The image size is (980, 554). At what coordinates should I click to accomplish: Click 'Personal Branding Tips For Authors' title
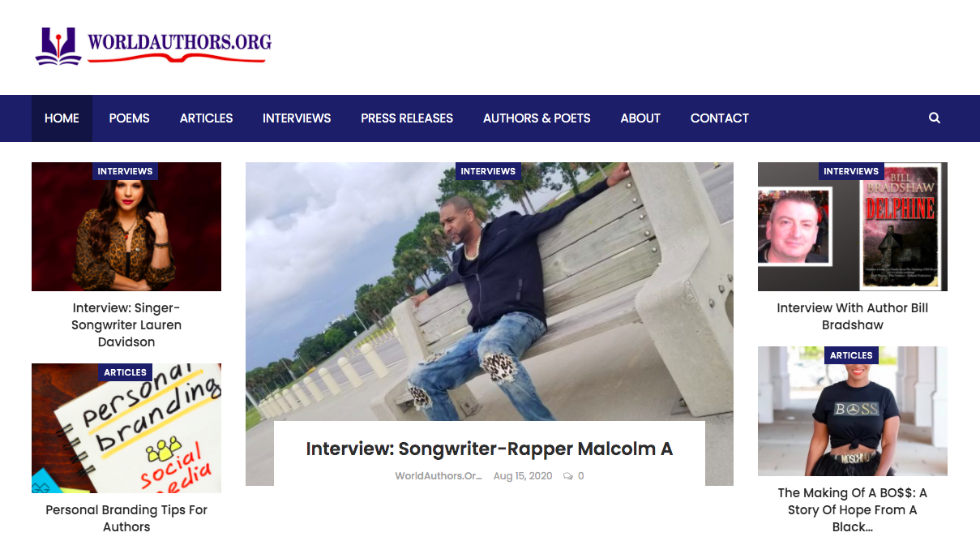click(x=126, y=518)
